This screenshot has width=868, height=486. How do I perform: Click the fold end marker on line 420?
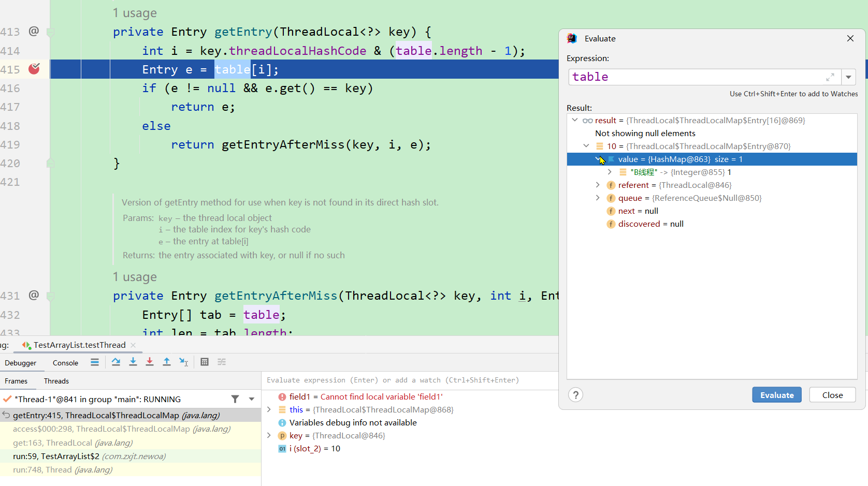(x=51, y=163)
